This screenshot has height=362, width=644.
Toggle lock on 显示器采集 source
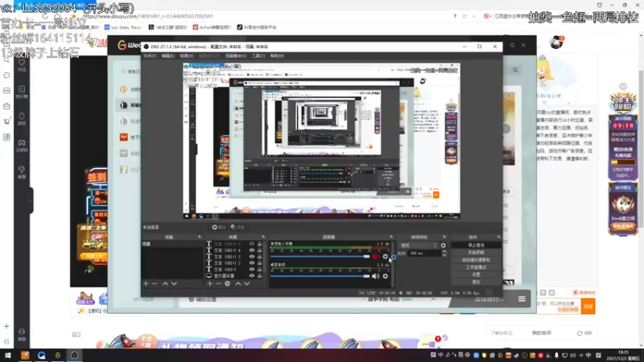pos(259,276)
